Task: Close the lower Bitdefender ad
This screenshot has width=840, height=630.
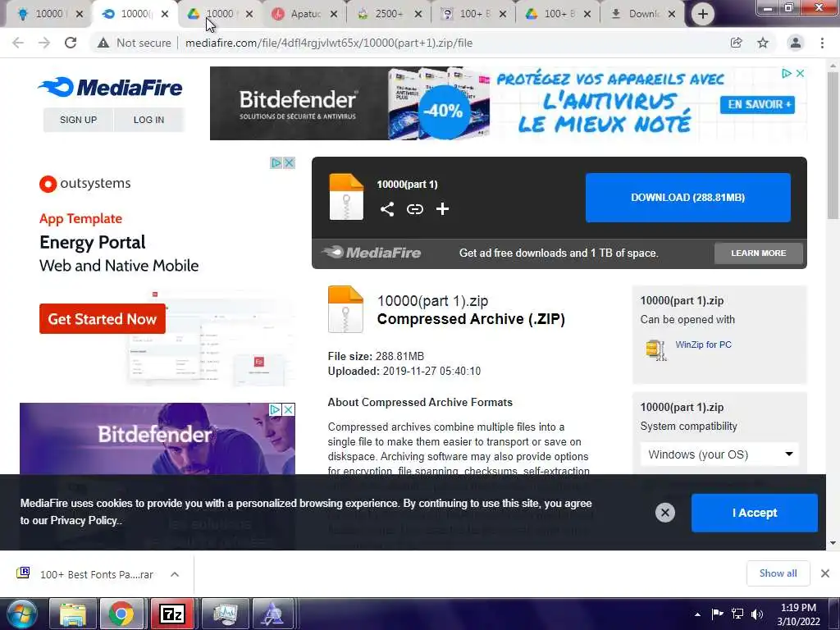Action: point(288,410)
